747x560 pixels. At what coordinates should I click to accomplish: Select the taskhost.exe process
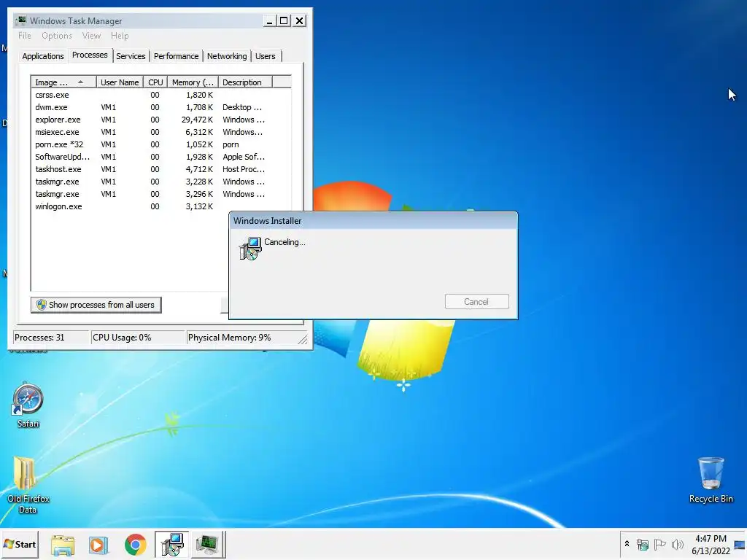tap(161, 169)
